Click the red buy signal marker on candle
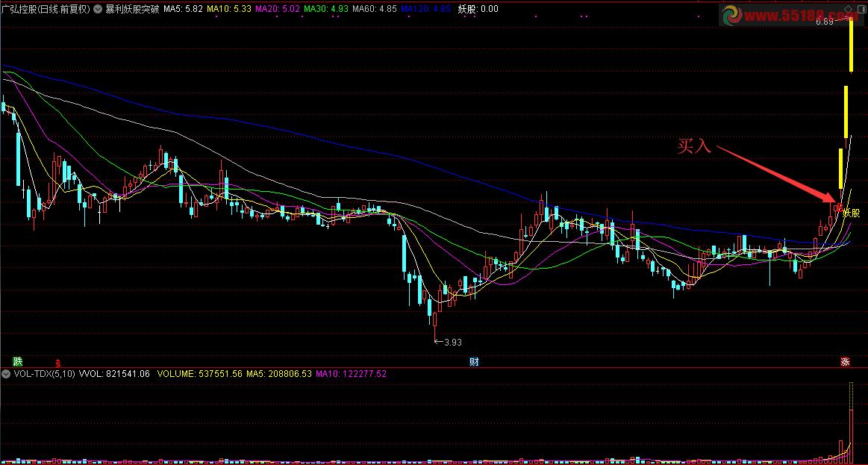The image size is (868, 465). tap(838, 207)
